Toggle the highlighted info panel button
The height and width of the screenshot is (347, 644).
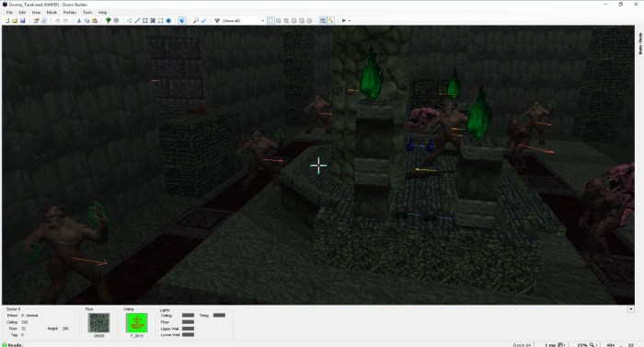[323, 20]
